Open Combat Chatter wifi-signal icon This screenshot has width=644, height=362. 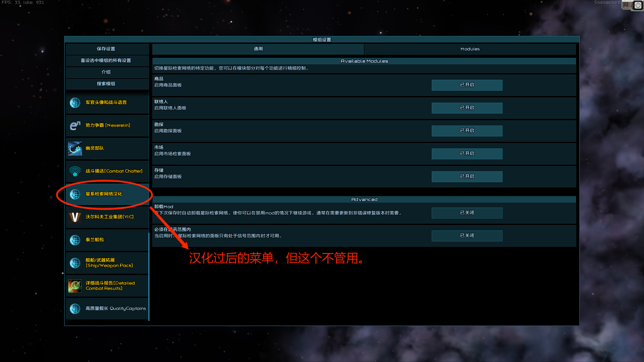point(75,171)
